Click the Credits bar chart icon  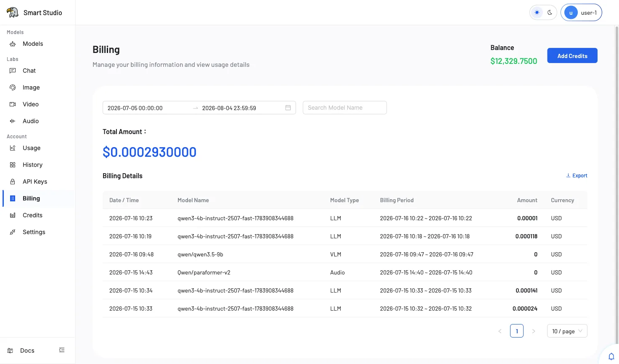pos(13,215)
